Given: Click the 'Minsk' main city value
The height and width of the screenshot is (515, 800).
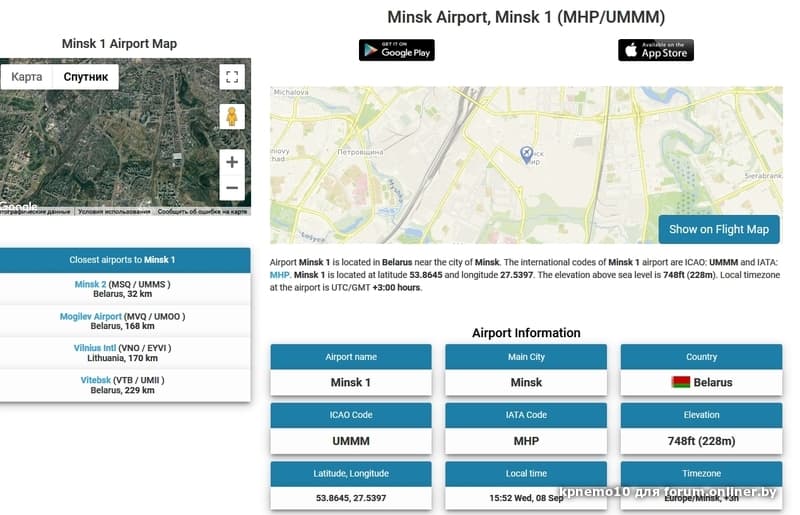Looking at the screenshot, I should 526,382.
